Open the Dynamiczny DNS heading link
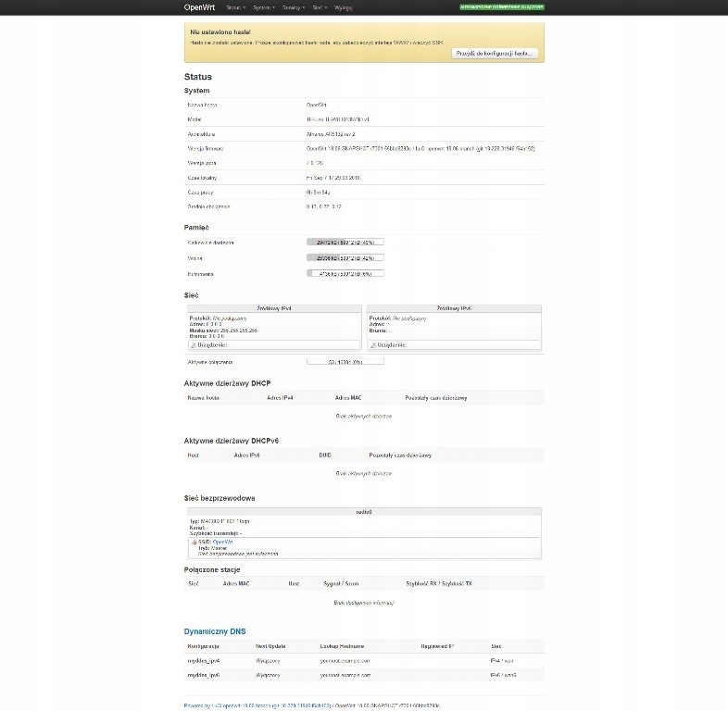 tap(215, 631)
